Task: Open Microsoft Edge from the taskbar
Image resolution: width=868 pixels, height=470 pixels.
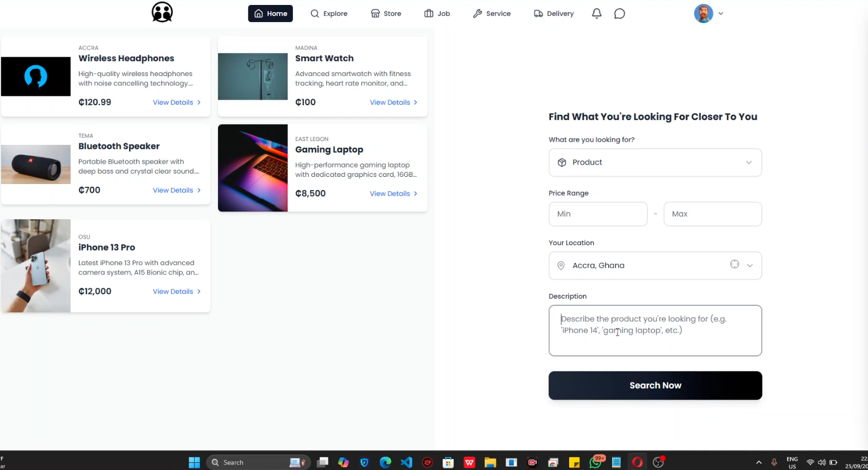Action: [x=385, y=462]
